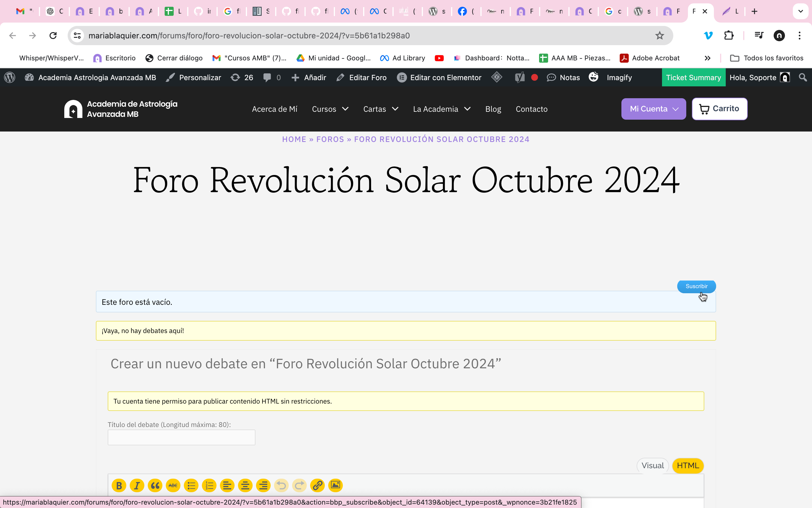Image resolution: width=812 pixels, height=508 pixels.
Task: Align text right in the editor
Action: 263,485
